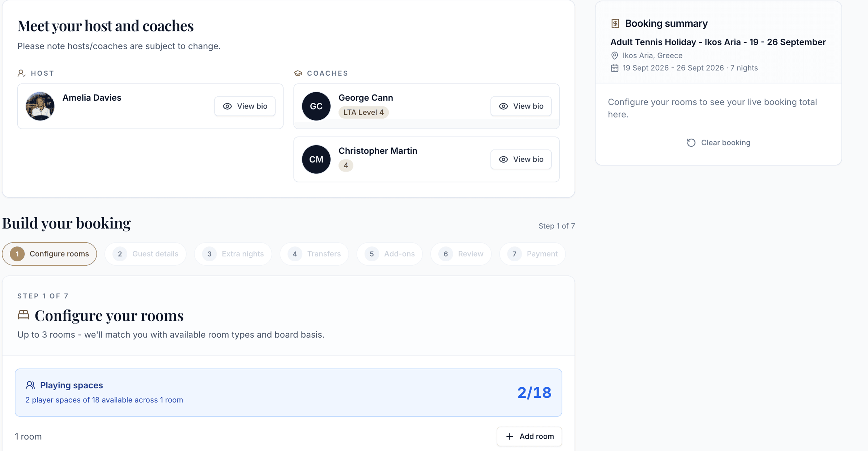Click the booking summary receipt icon
The width and height of the screenshot is (868, 451).
click(615, 24)
